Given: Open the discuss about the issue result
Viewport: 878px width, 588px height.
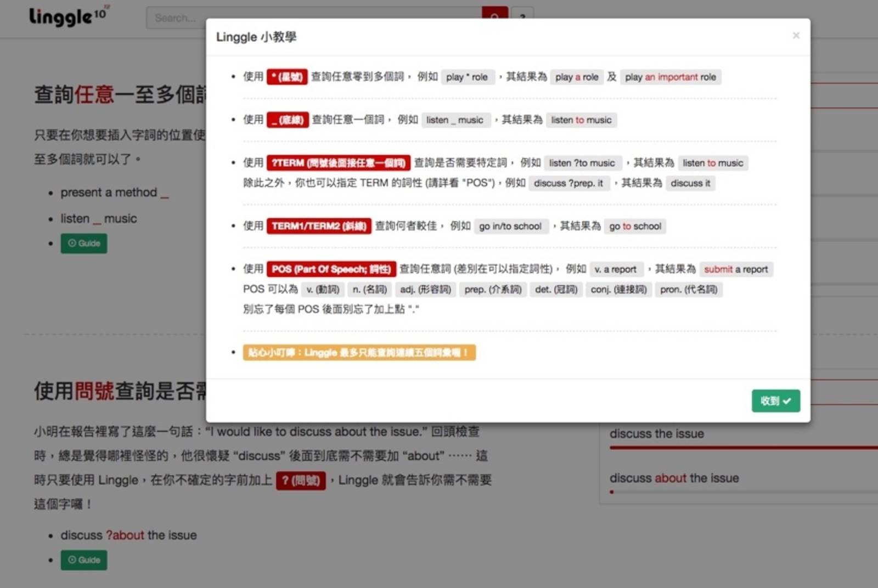Looking at the screenshot, I should [x=674, y=478].
